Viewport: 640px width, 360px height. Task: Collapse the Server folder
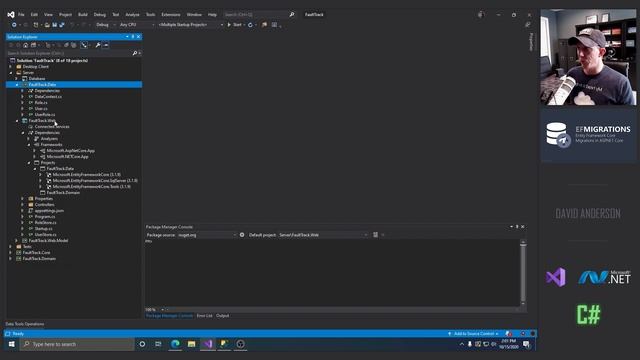[x=11, y=73]
